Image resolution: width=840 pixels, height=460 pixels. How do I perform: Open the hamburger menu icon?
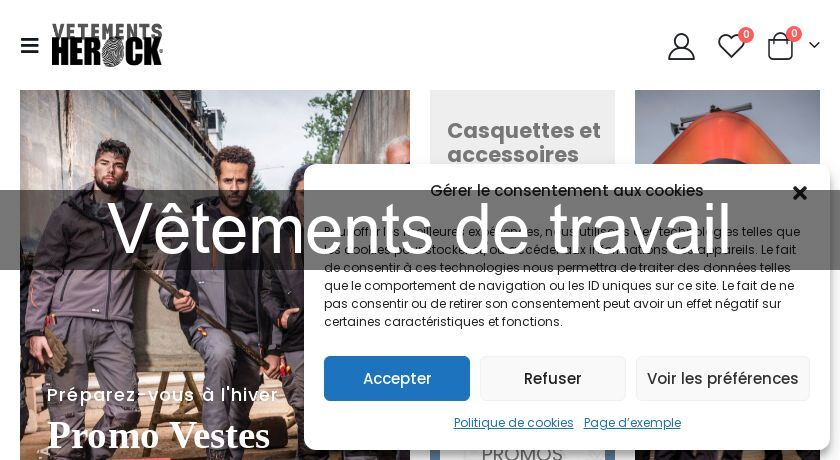point(29,46)
